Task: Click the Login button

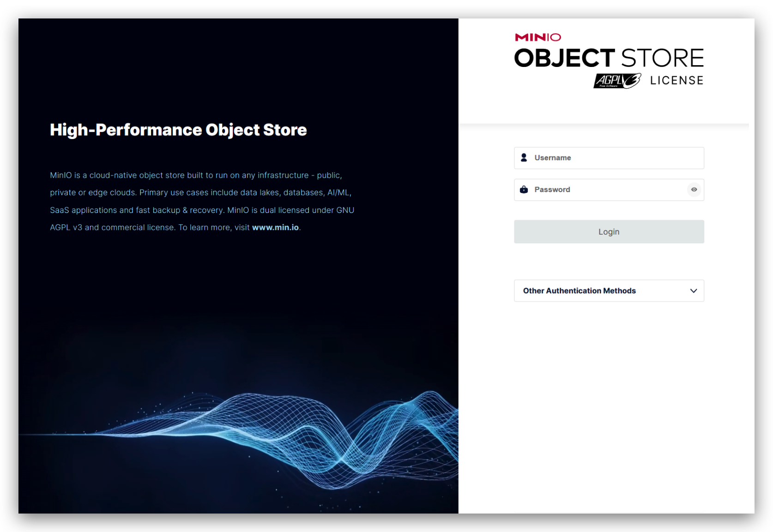Action: click(609, 232)
